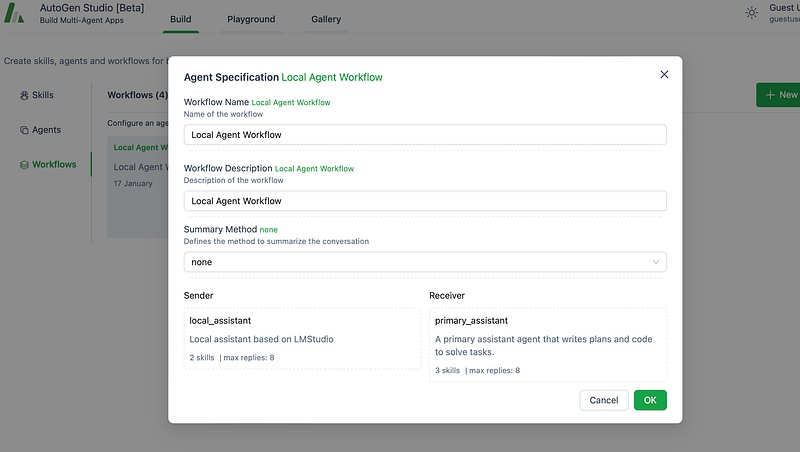Viewport: 800px width, 452px height.
Task: Click '17 January' date text
Action: click(x=133, y=184)
